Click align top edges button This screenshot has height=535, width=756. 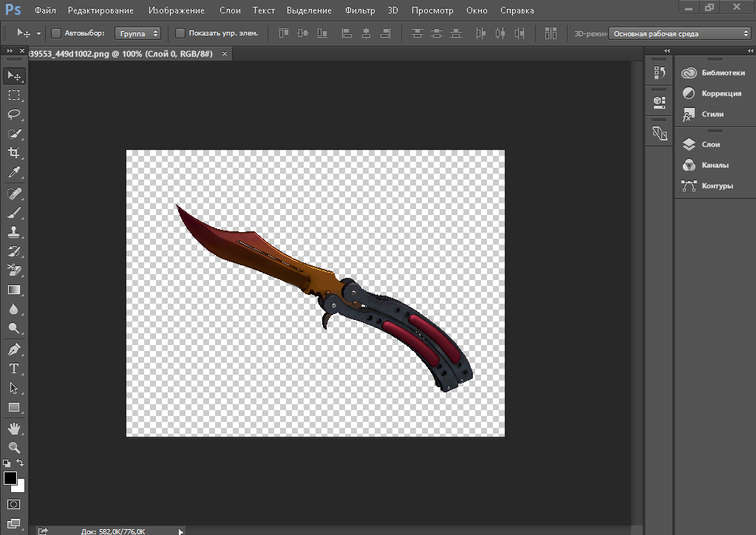(284, 33)
